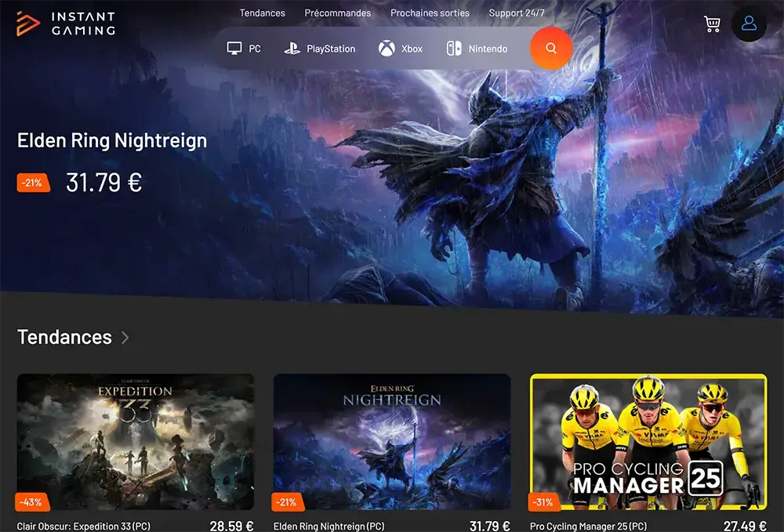Click the Elden Ring Nightreign hero title
The height and width of the screenshot is (532, 784).
point(112,141)
